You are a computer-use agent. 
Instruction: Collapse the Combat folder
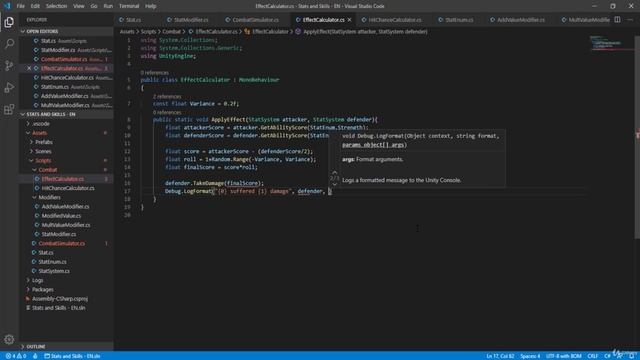pyautogui.click(x=48, y=170)
